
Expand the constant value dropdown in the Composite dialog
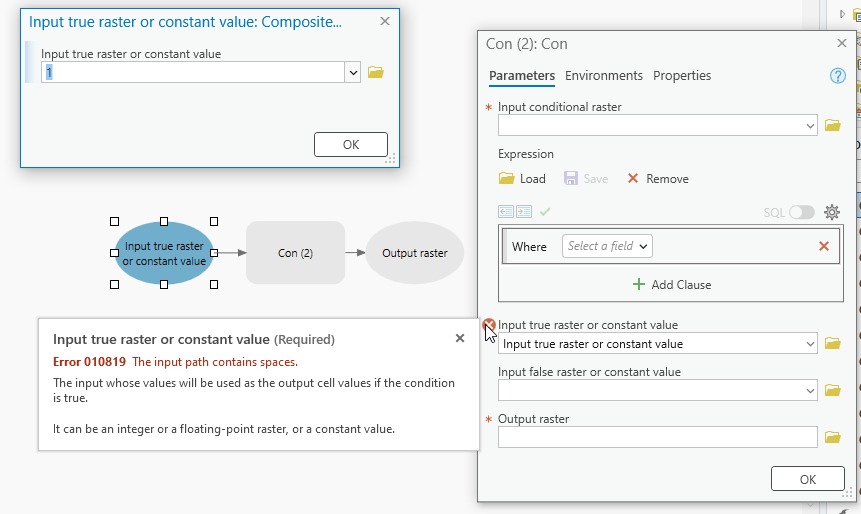(x=352, y=72)
